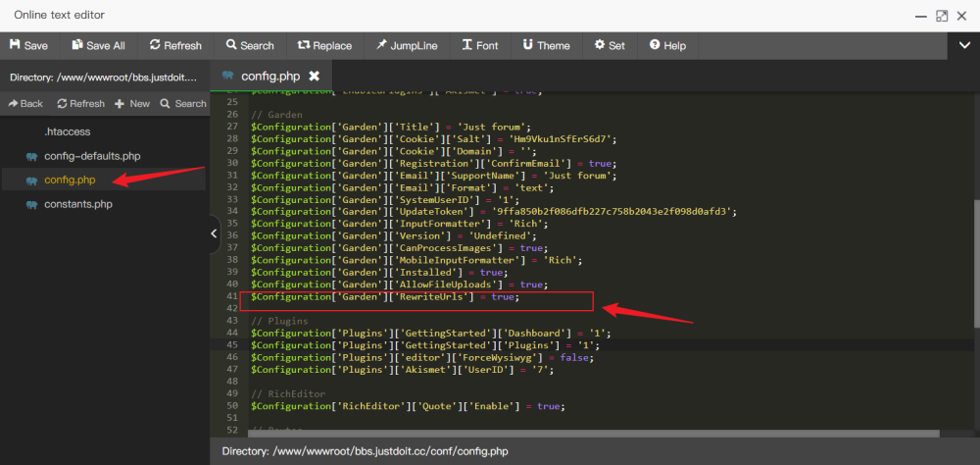Refresh the editor using toolbar Refresh
This screenshot has height=465, width=980.
click(x=175, y=45)
